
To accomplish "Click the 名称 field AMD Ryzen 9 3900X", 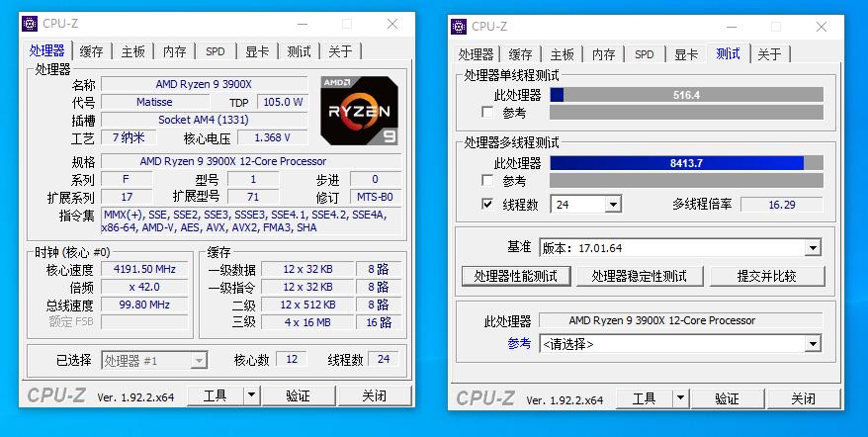I will point(204,84).
